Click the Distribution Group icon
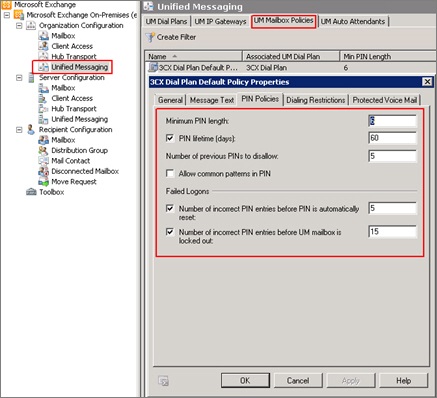Viewport: 437px width, 398px height. pyautogui.click(x=43, y=150)
